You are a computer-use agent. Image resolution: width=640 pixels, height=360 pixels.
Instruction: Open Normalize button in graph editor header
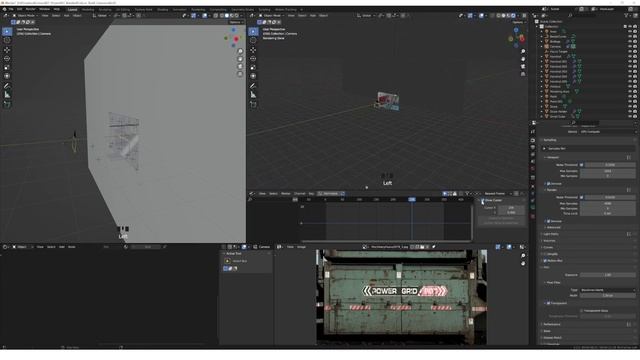point(331,193)
